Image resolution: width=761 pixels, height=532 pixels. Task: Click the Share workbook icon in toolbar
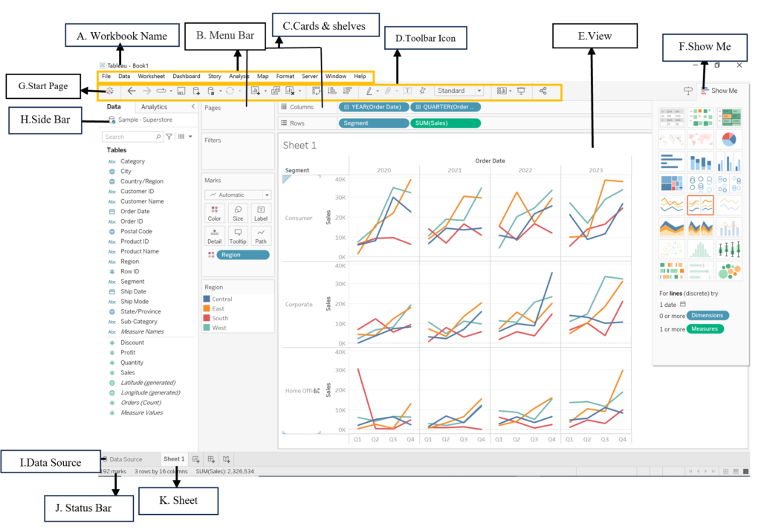pyautogui.click(x=543, y=91)
